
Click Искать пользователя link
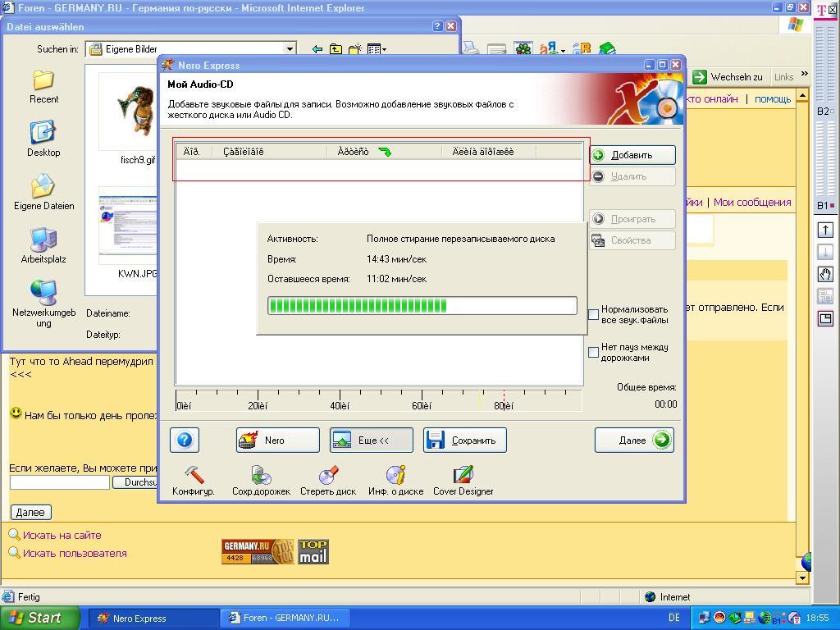(x=75, y=554)
